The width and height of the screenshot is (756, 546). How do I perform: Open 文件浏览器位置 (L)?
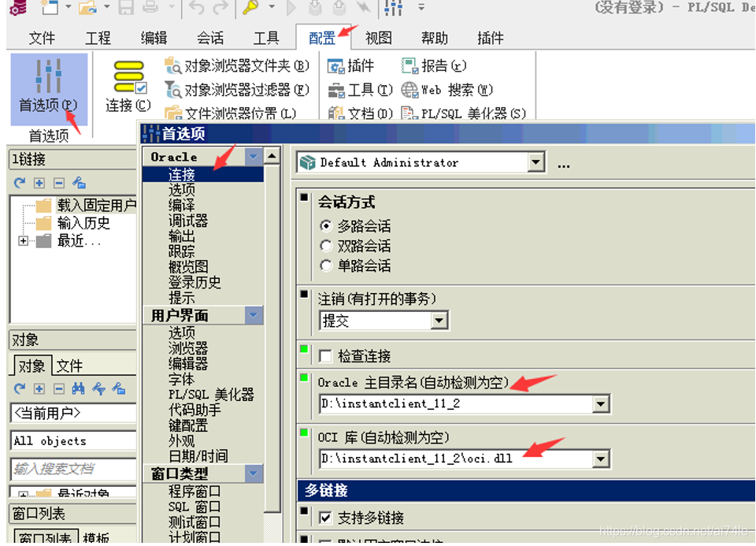pyautogui.click(x=231, y=113)
